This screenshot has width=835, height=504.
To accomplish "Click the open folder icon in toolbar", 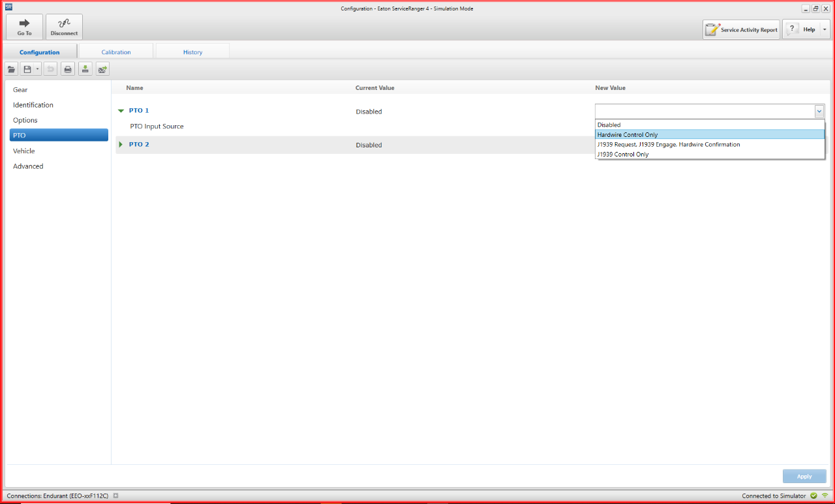I will click(x=11, y=69).
